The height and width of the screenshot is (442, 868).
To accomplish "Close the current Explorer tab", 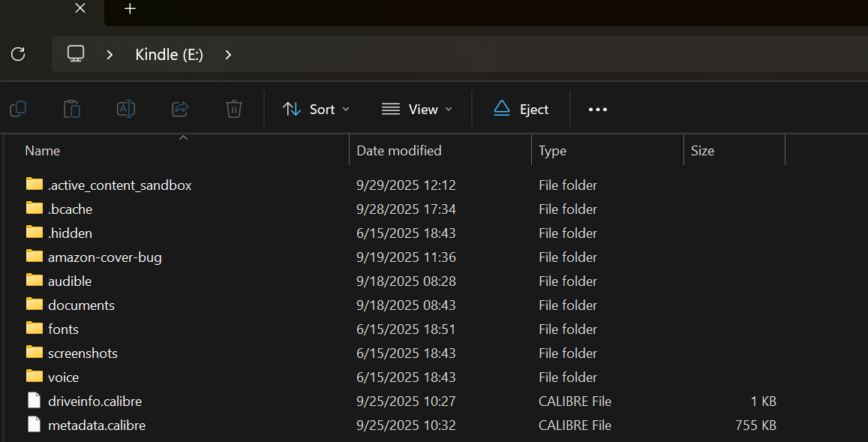I will (x=80, y=9).
